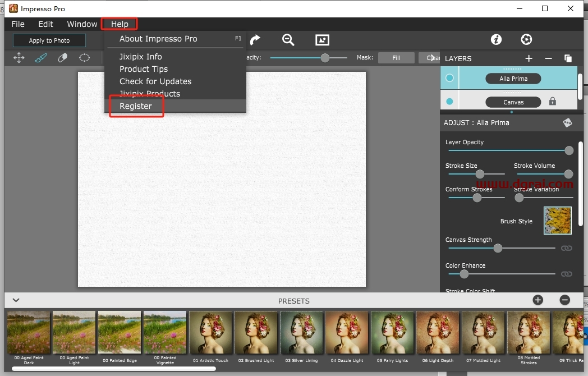Viewport: 588px width, 376px height.
Task: Click the Stroke Size slider handle
Action: pyautogui.click(x=480, y=174)
